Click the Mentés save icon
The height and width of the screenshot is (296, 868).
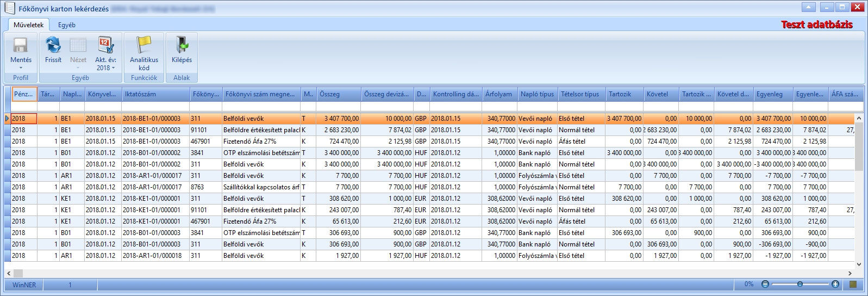[21, 45]
